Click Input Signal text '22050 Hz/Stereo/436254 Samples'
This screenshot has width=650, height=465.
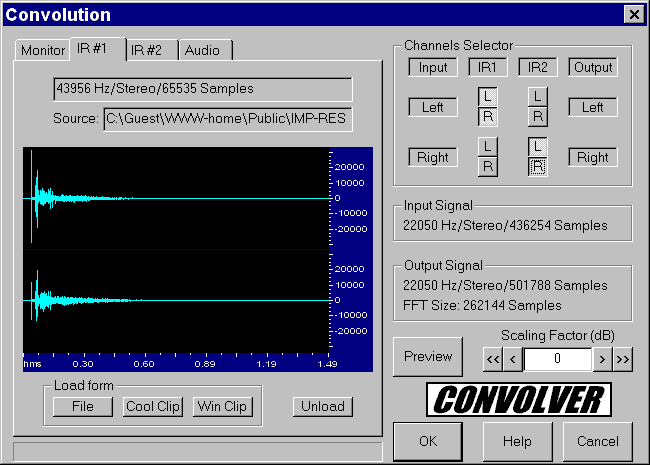505,225
